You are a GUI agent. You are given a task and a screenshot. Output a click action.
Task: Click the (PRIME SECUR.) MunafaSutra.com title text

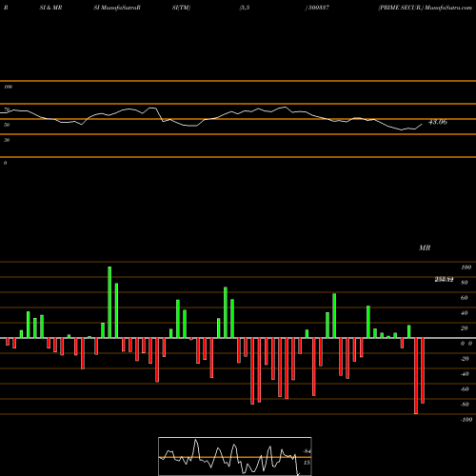coord(426,8)
